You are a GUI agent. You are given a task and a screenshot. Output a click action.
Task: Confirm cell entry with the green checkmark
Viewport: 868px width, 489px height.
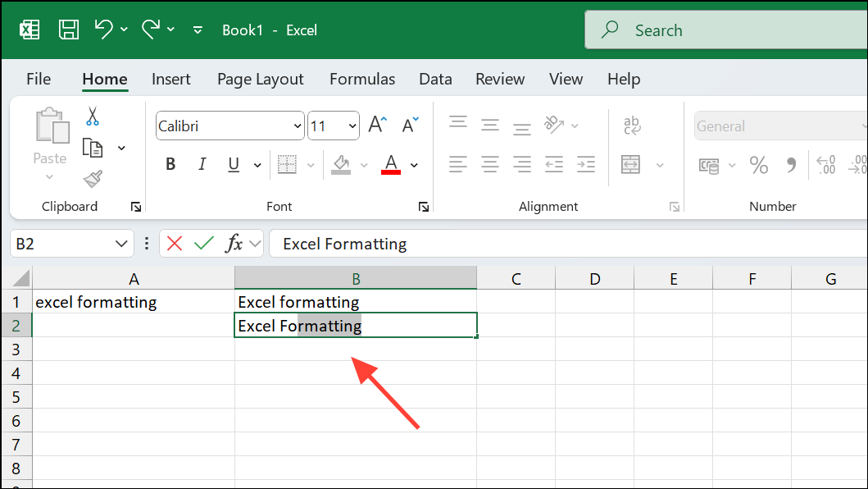point(203,243)
